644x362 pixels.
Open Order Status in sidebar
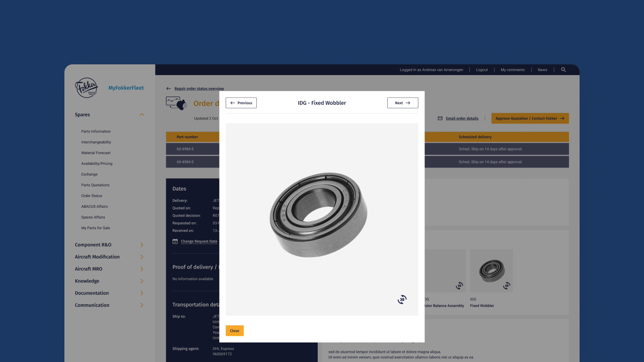point(92,196)
